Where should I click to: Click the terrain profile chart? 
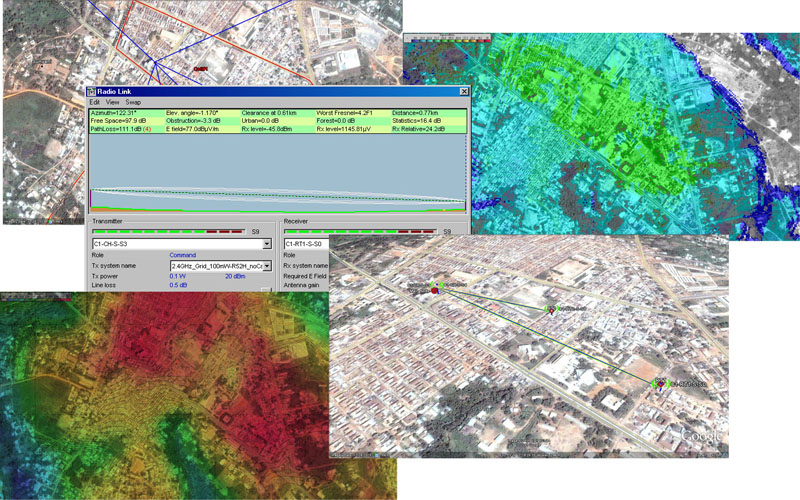[278, 174]
